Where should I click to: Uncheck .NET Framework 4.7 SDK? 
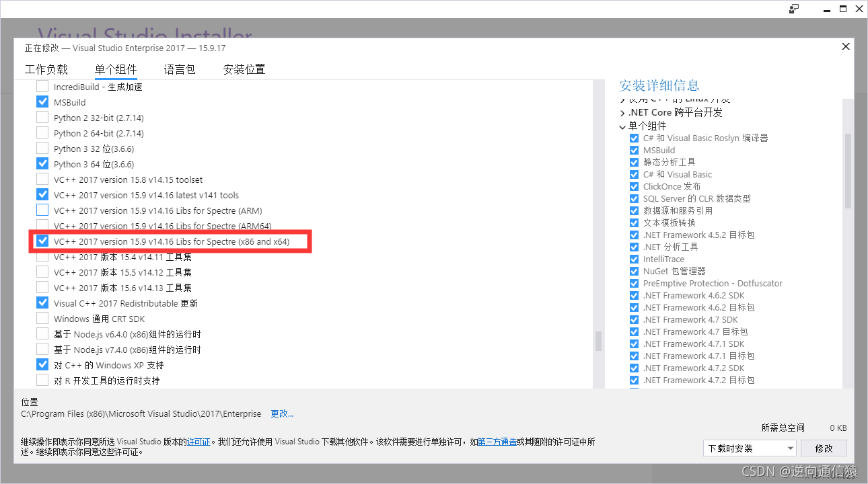(x=634, y=319)
